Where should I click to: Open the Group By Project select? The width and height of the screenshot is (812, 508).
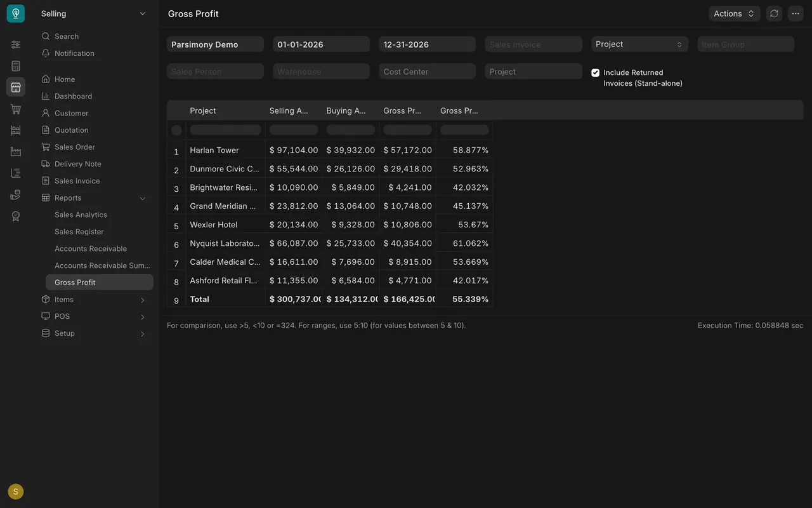click(639, 44)
